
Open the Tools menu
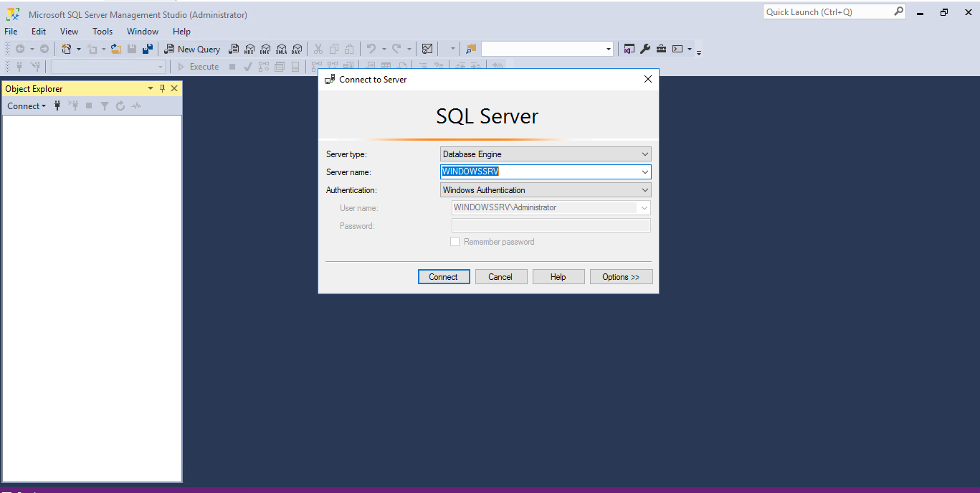point(103,32)
